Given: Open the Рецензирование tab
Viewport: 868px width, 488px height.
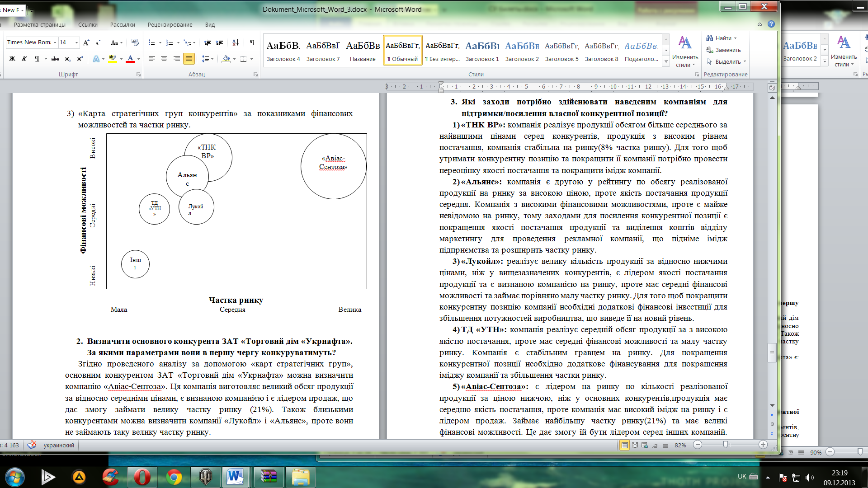Looking at the screenshot, I should click(170, 25).
